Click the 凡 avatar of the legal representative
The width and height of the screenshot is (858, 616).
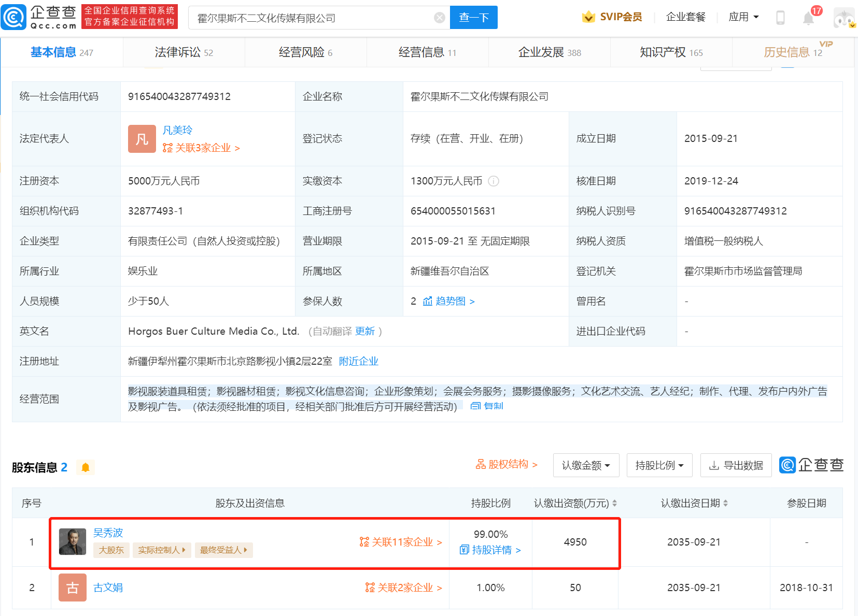(x=142, y=139)
